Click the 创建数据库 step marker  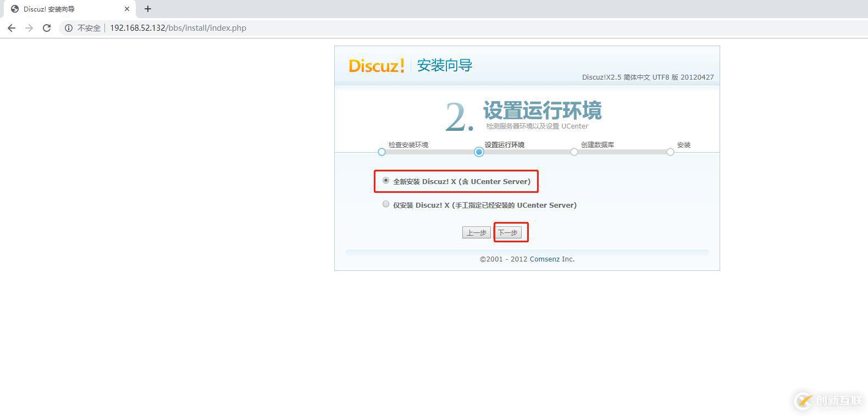(574, 152)
